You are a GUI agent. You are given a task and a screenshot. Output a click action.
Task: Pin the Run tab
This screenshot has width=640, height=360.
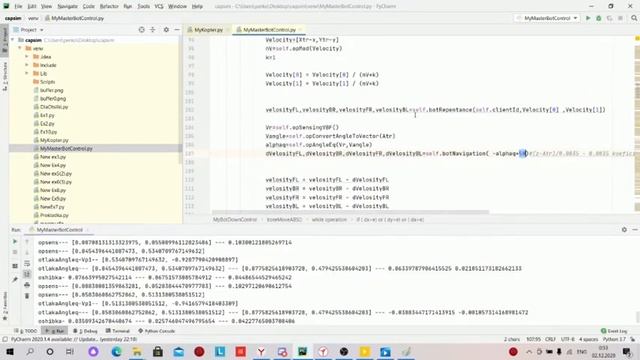[x=15, y=279]
